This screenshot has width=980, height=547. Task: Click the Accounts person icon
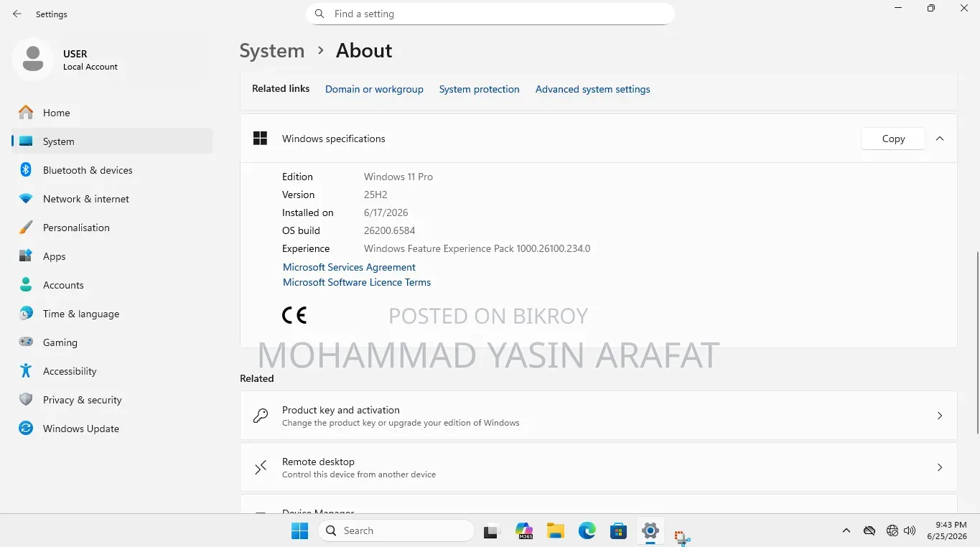[26, 285]
